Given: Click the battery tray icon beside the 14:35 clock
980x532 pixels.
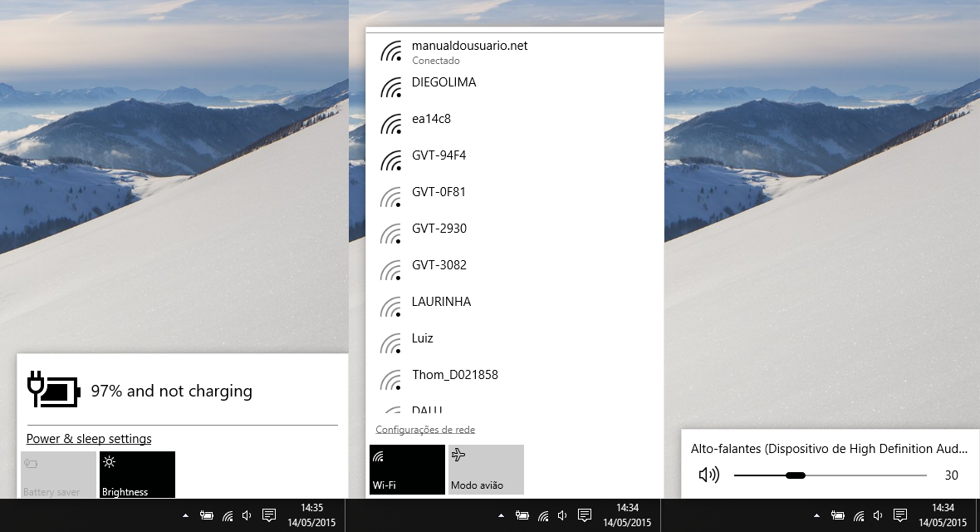Looking at the screenshot, I should 207,515.
